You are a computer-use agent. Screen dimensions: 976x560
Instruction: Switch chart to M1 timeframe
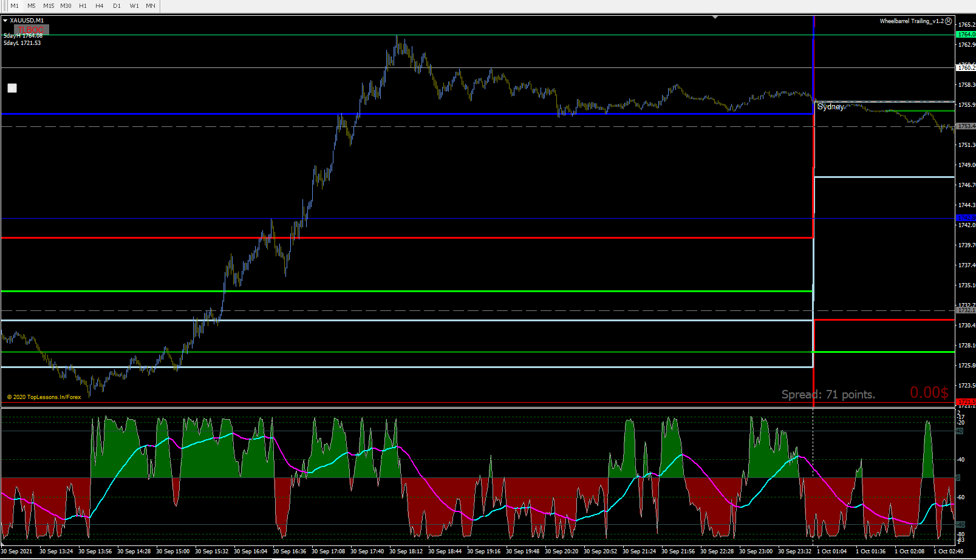click(x=15, y=5)
